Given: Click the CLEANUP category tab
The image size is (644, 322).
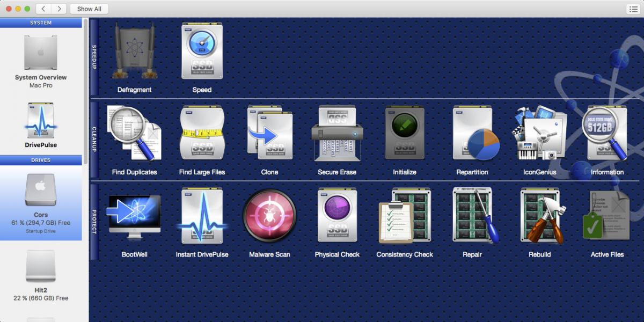Looking at the screenshot, I should coord(94,140).
